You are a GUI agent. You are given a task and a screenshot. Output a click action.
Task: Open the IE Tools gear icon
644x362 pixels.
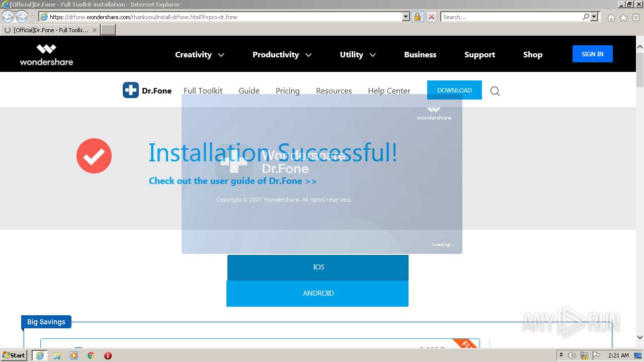coord(636,18)
